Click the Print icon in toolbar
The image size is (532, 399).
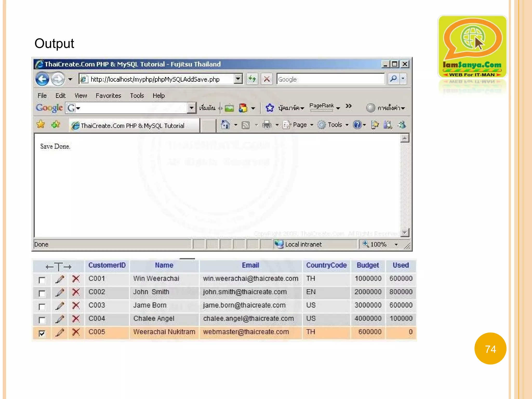[x=267, y=125]
